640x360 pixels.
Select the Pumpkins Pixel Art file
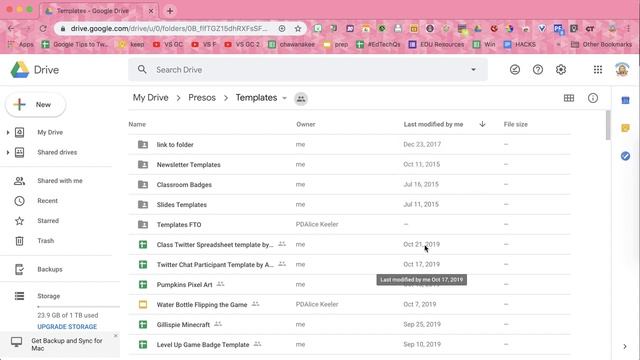(349, 284)
